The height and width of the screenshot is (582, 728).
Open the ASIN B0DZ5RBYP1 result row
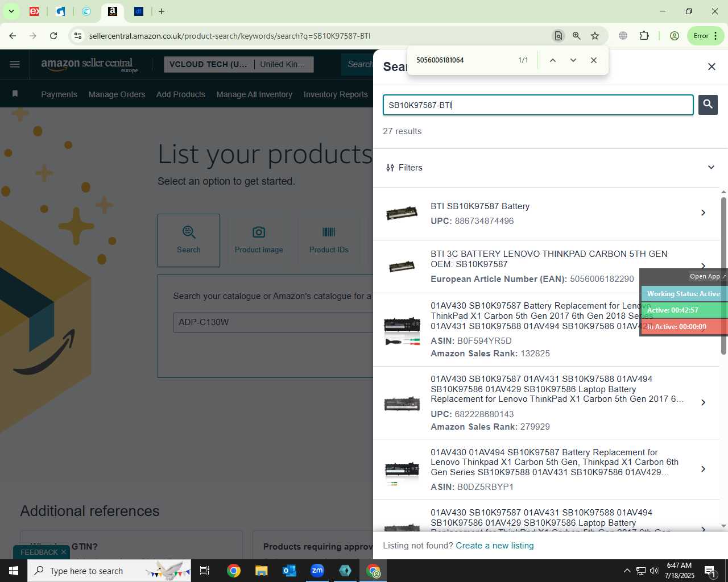[547, 469]
